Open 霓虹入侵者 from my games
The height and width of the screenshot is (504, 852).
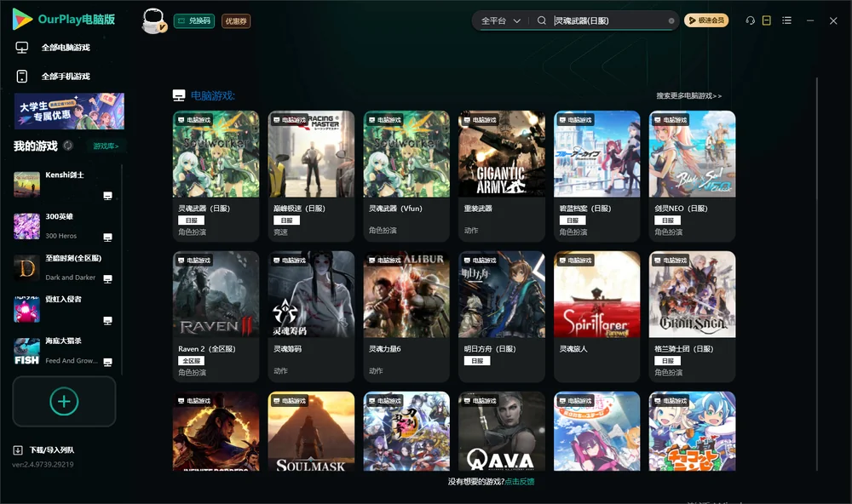[x=64, y=309]
